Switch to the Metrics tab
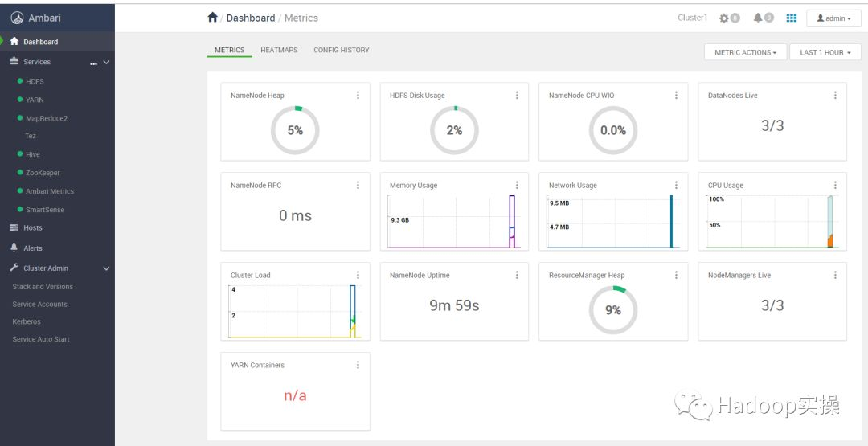The image size is (868, 446). [230, 50]
